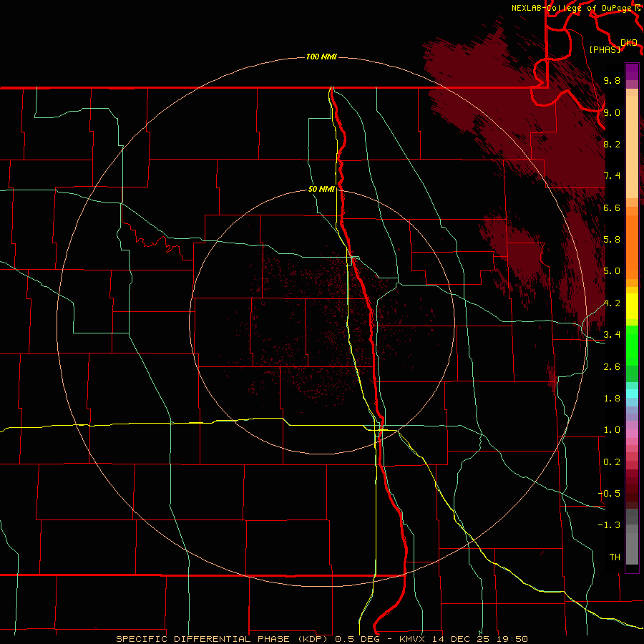
Task: Click the 7.4 scale value
Action: click(x=612, y=176)
